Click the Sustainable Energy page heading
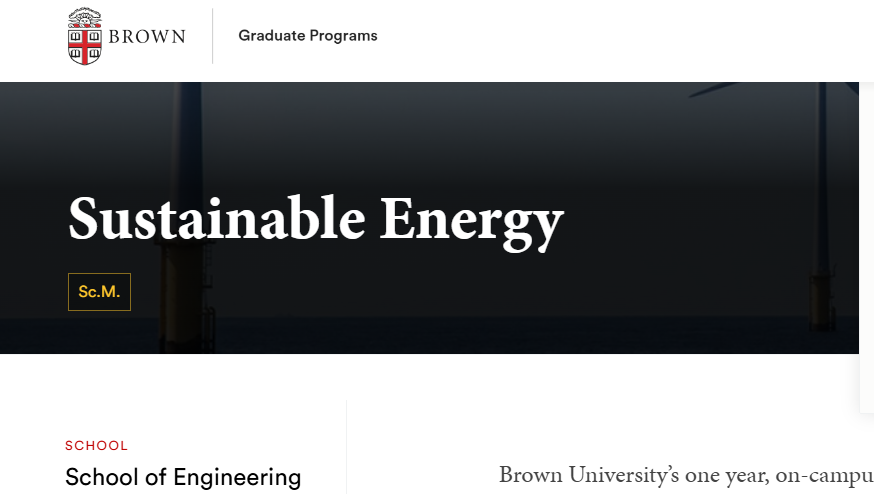 click(315, 219)
